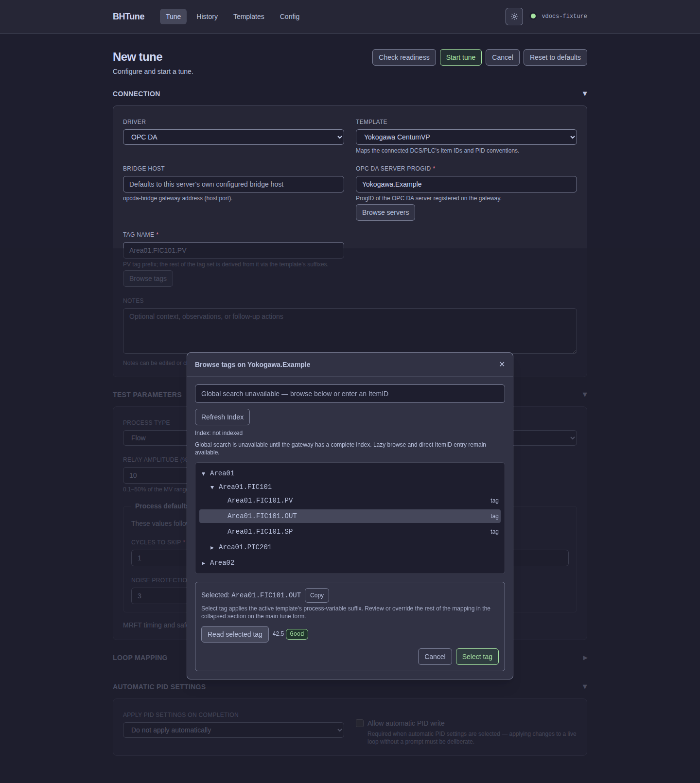Click the Bridge Host input field
700x783 pixels.
(233, 184)
